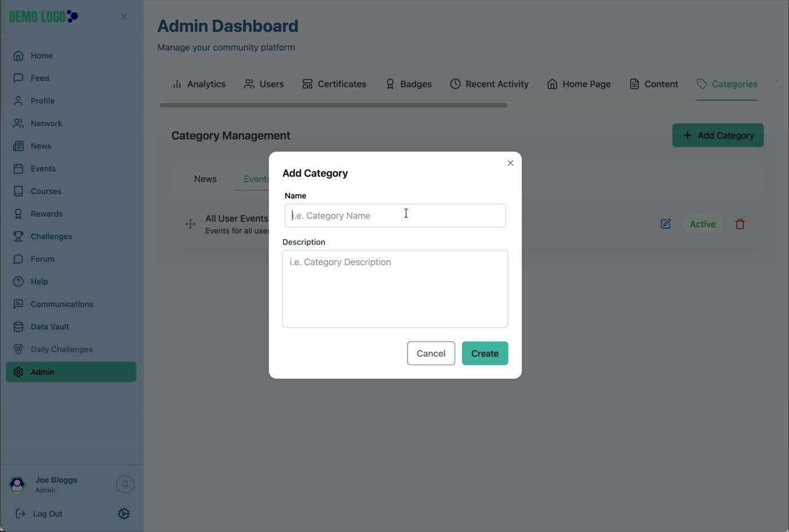This screenshot has width=789, height=532.
Task: Click the DEMO LOGO
Action: tap(43, 16)
